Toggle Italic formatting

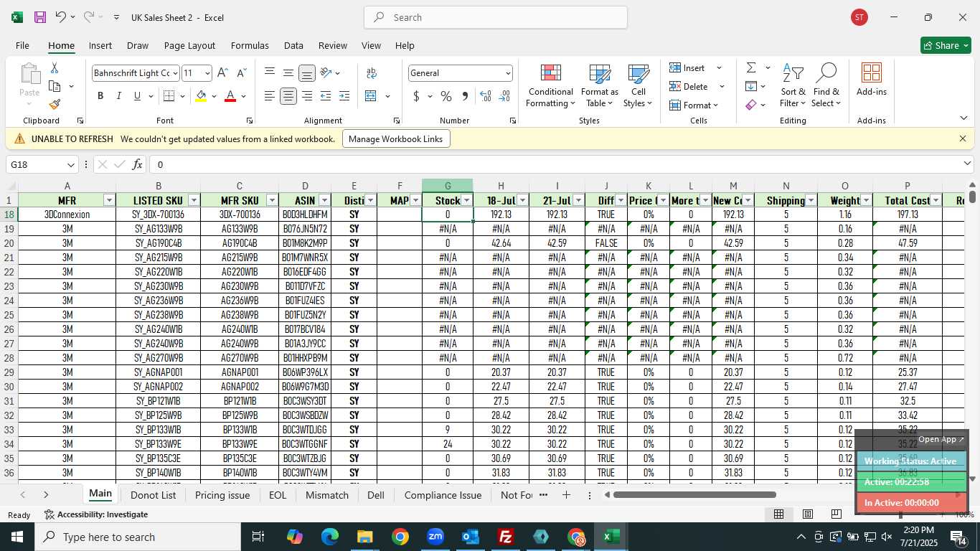pos(118,96)
